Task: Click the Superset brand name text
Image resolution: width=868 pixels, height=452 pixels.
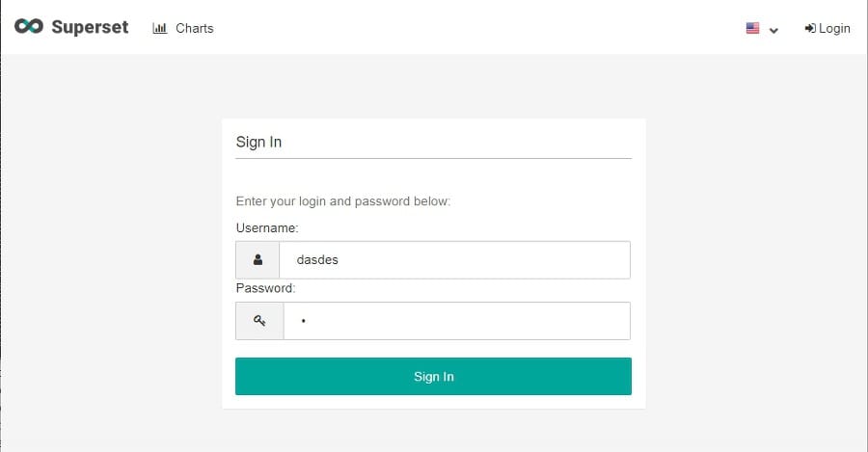Action: coord(90,27)
